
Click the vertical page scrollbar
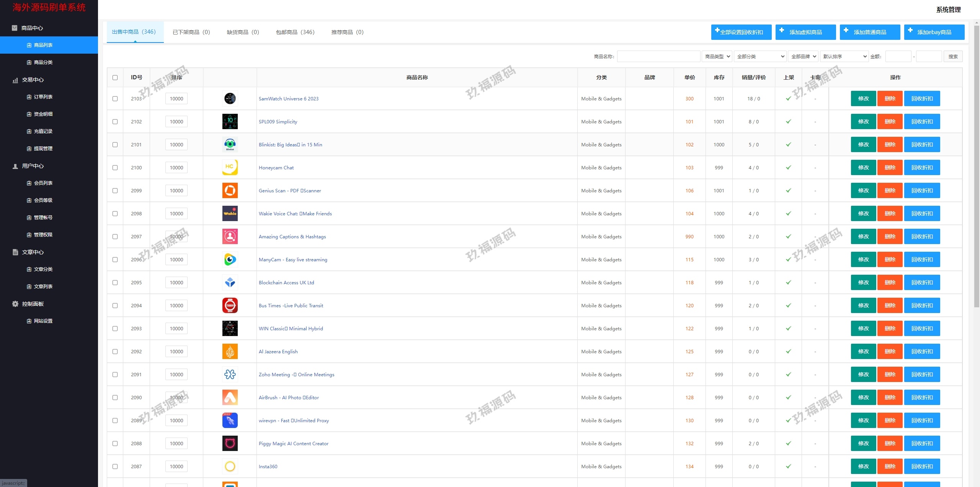pyautogui.click(x=976, y=165)
